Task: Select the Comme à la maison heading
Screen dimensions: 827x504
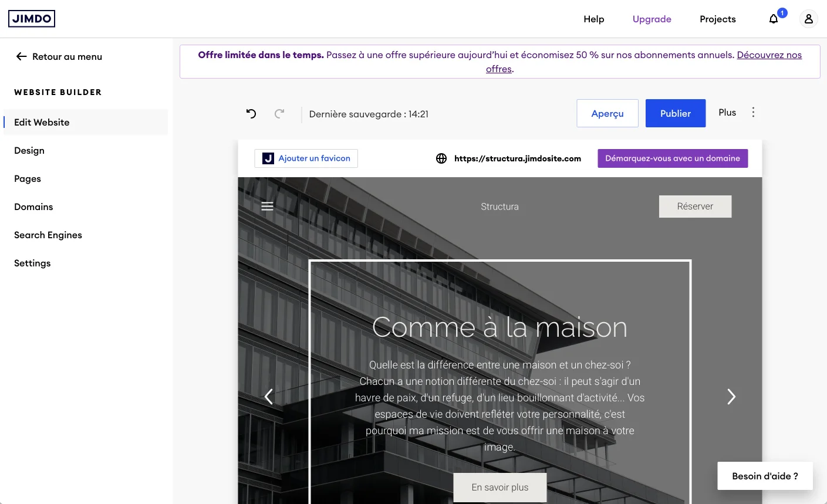Action: pyautogui.click(x=500, y=327)
